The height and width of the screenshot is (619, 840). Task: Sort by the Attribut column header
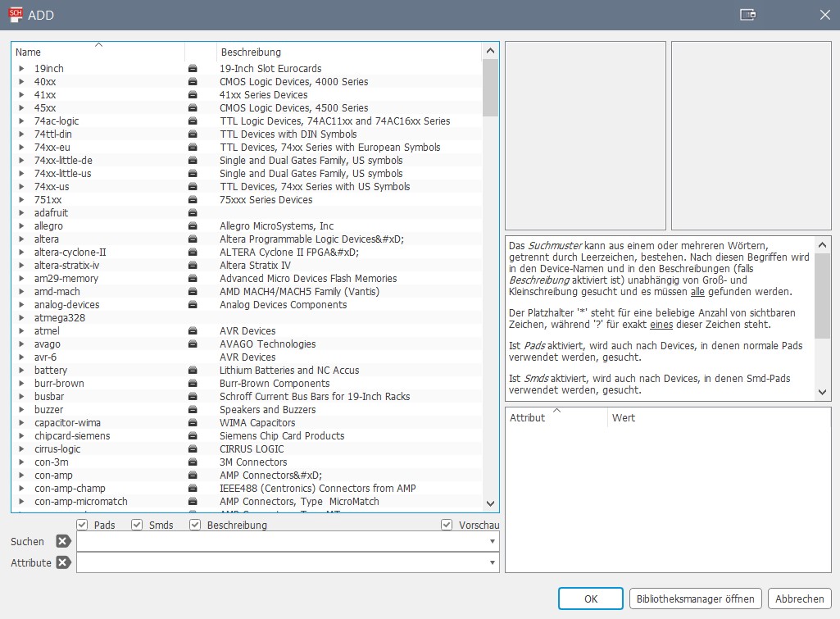(x=556, y=417)
